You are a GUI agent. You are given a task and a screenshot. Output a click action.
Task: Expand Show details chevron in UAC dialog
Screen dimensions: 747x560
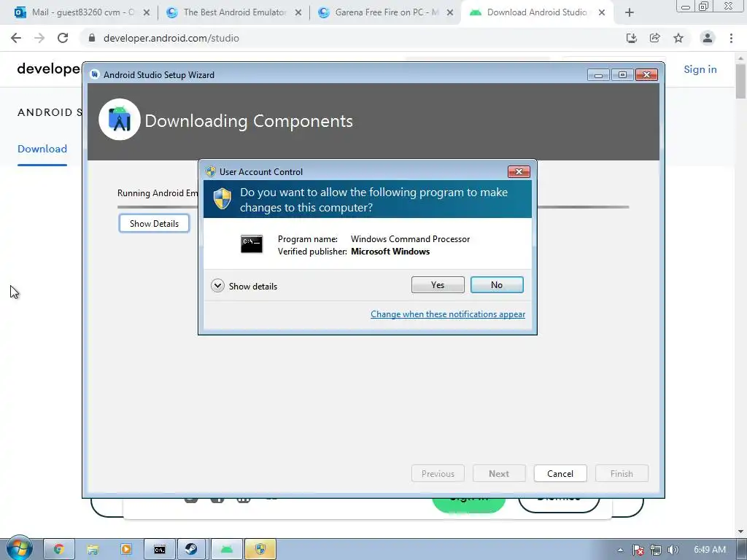tap(217, 286)
